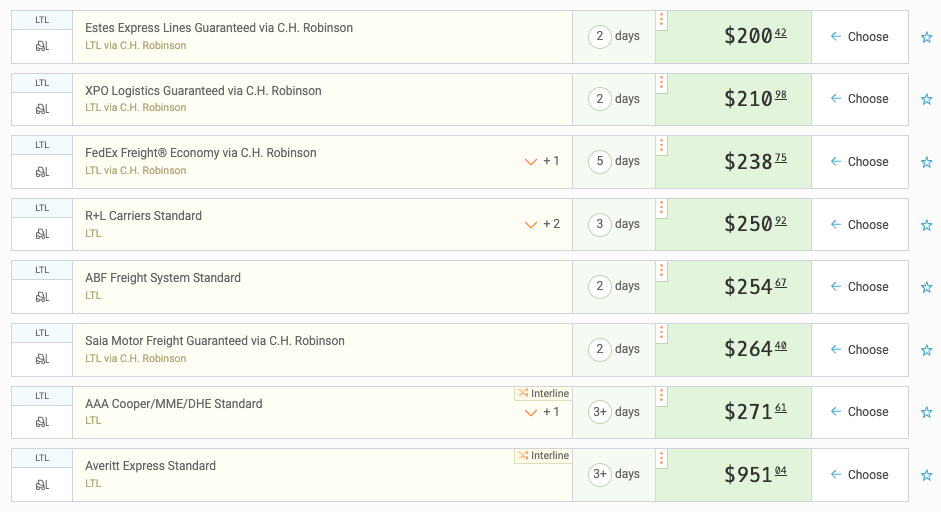This screenshot has width=941, height=512.
Task: Favorite the Averitt Express Standard quote
Action: coord(927,475)
